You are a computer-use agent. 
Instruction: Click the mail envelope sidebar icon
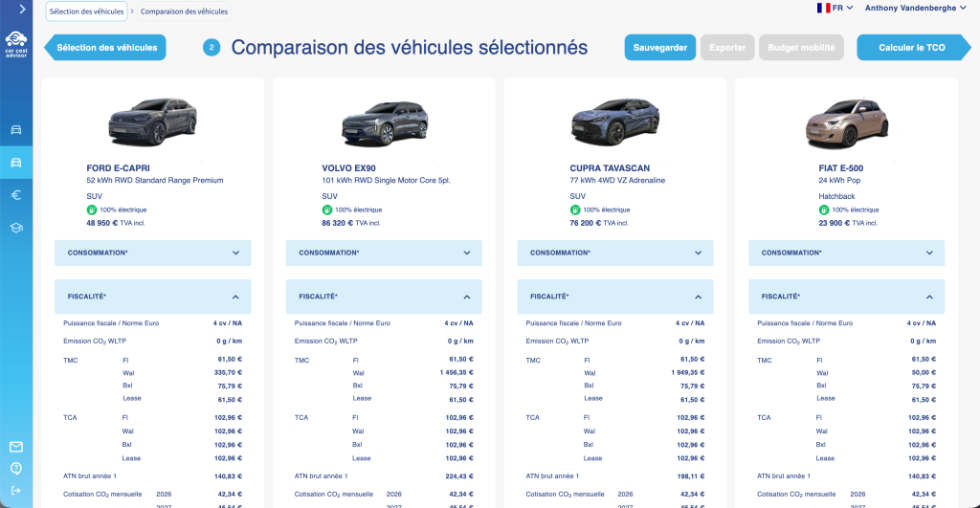click(x=16, y=447)
